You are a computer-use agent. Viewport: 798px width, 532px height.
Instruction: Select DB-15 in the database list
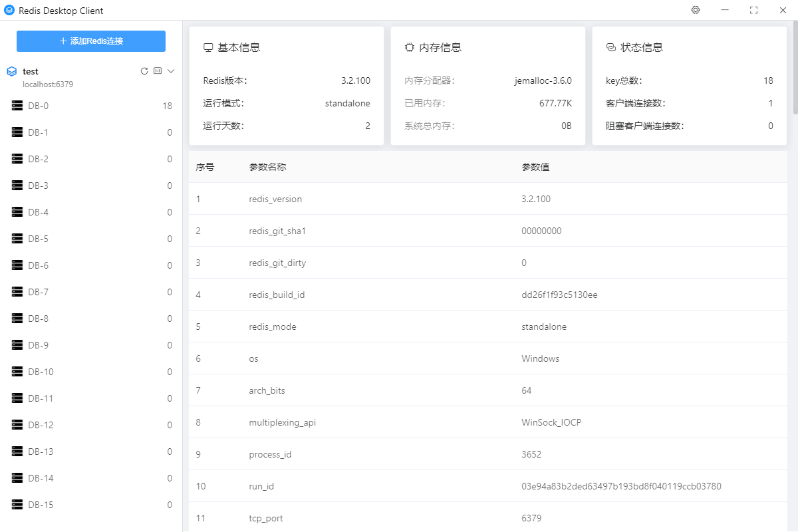point(41,505)
